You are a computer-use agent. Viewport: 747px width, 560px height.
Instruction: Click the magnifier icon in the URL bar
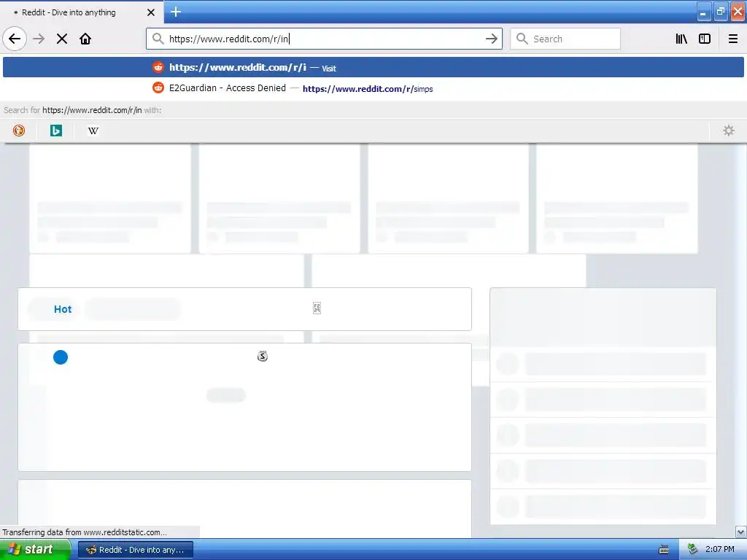tap(158, 39)
